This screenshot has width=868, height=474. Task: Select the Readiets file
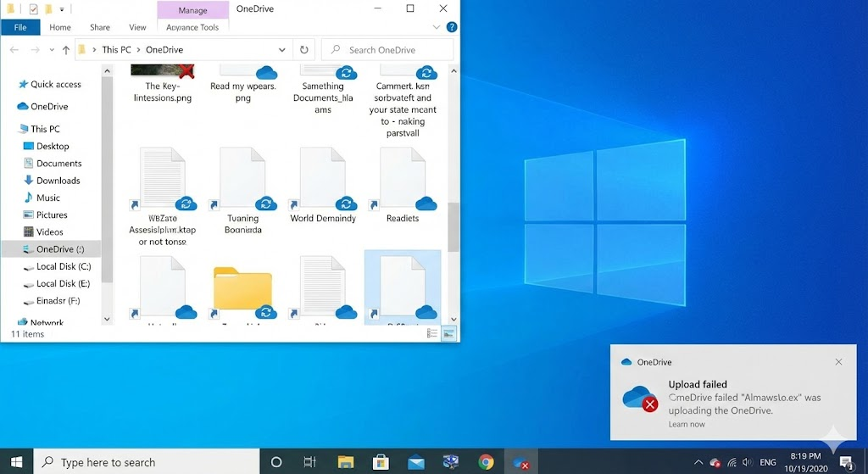point(403,186)
